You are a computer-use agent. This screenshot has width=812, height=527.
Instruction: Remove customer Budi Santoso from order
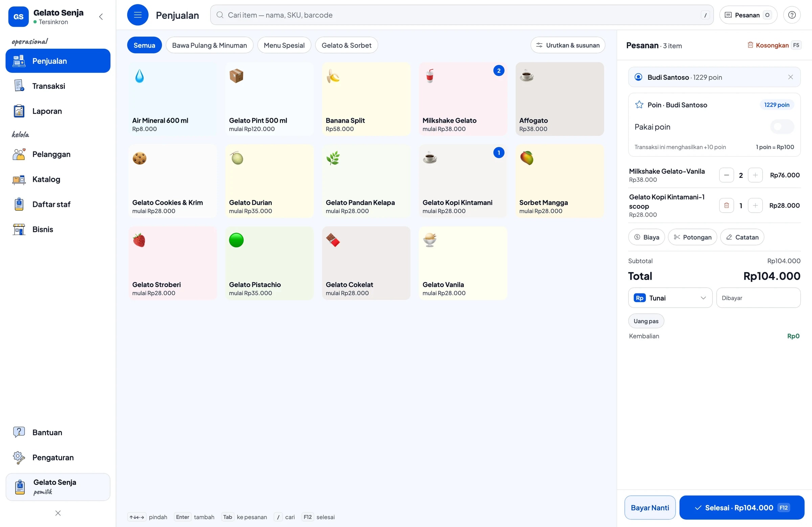(790, 77)
